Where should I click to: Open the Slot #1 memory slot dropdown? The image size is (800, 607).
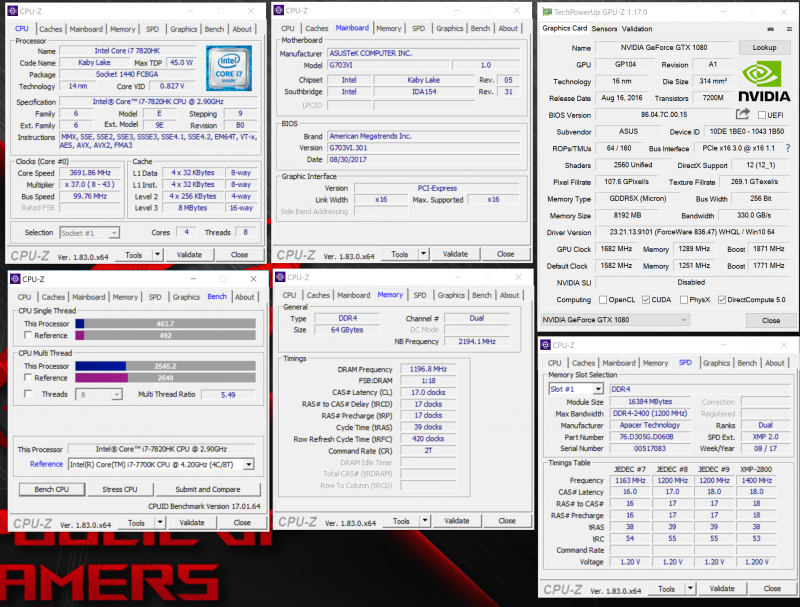pyautogui.click(x=576, y=389)
